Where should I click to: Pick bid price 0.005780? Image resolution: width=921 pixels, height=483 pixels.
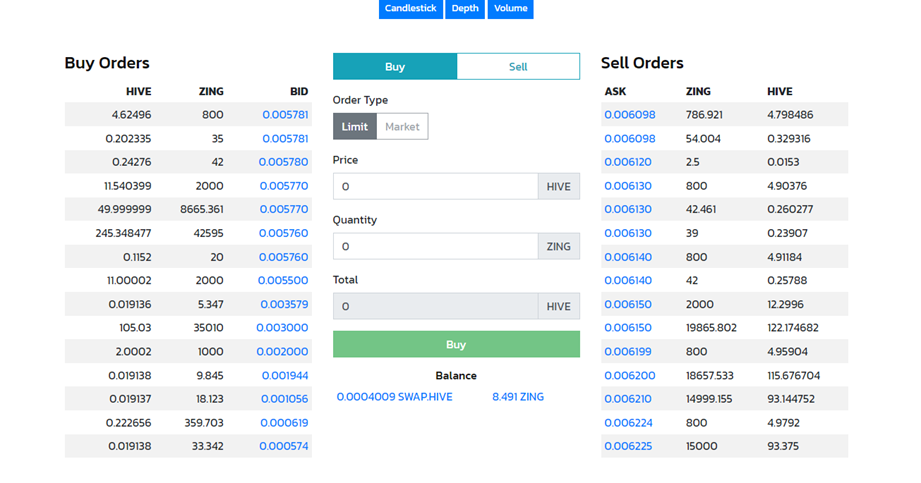(283, 162)
